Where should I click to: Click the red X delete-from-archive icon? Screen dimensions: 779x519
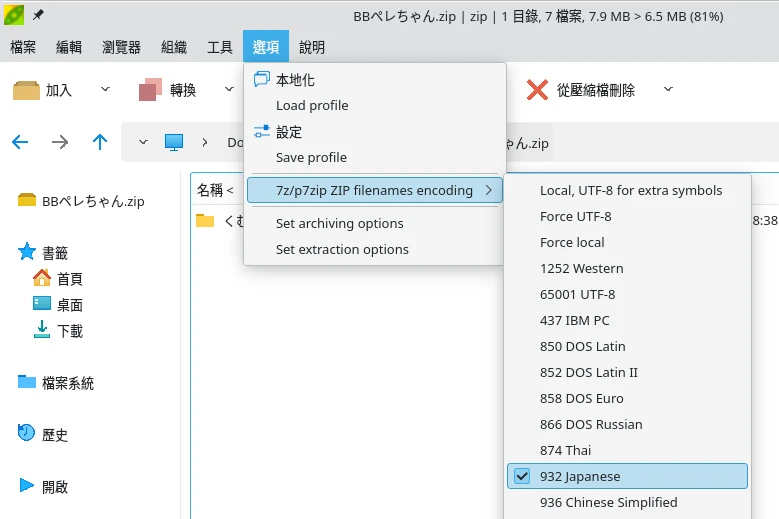tap(537, 90)
